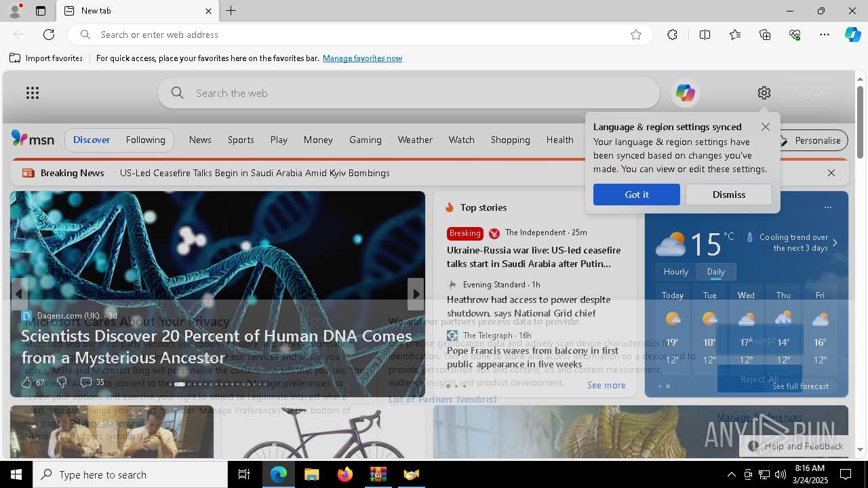
Task: Open page settings gear icon
Action: [764, 93]
